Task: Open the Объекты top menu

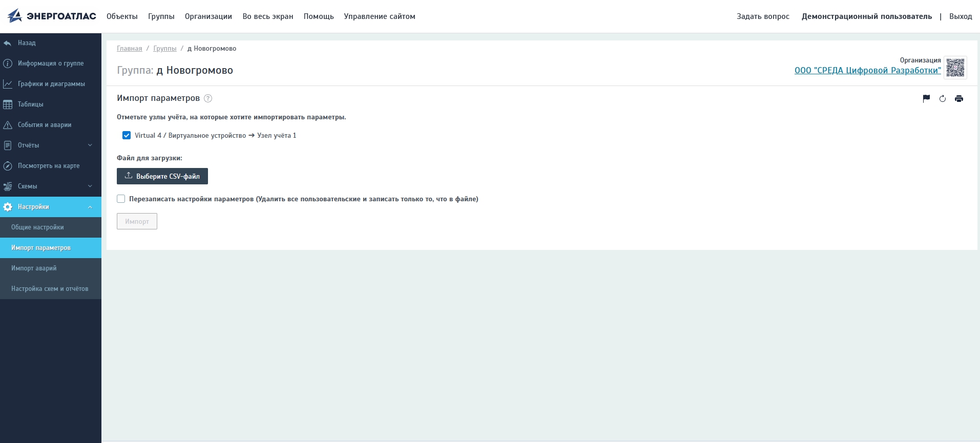Action: click(x=122, y=16)
